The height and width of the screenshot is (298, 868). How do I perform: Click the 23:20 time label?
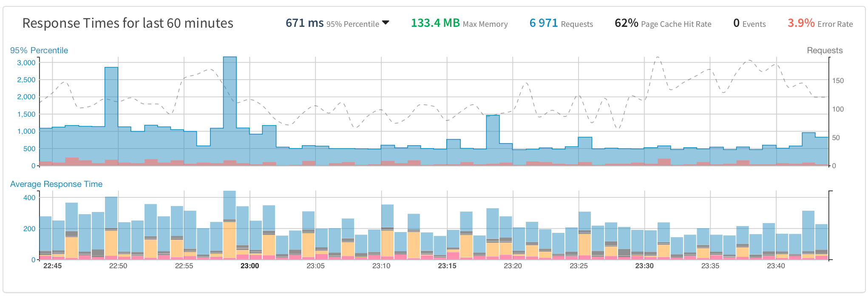tap(513, 266)
